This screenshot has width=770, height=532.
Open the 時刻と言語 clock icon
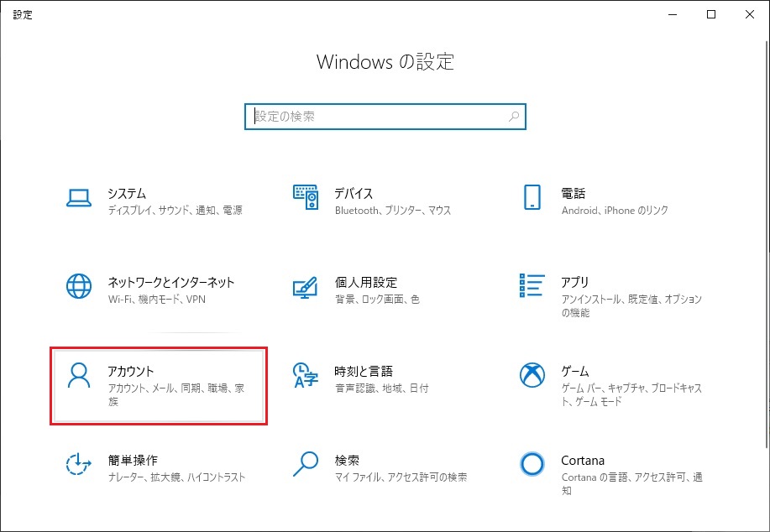[306, 375]
